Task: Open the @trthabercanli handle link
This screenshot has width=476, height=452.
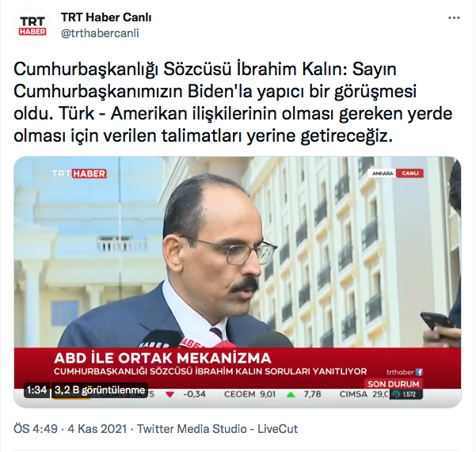Action: 100,33
